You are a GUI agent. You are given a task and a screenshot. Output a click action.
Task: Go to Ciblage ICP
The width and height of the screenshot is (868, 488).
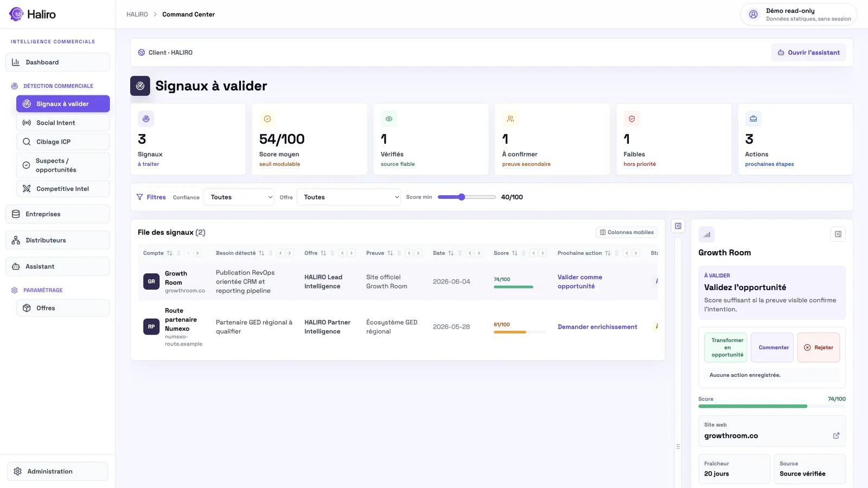tap(63, 142)
